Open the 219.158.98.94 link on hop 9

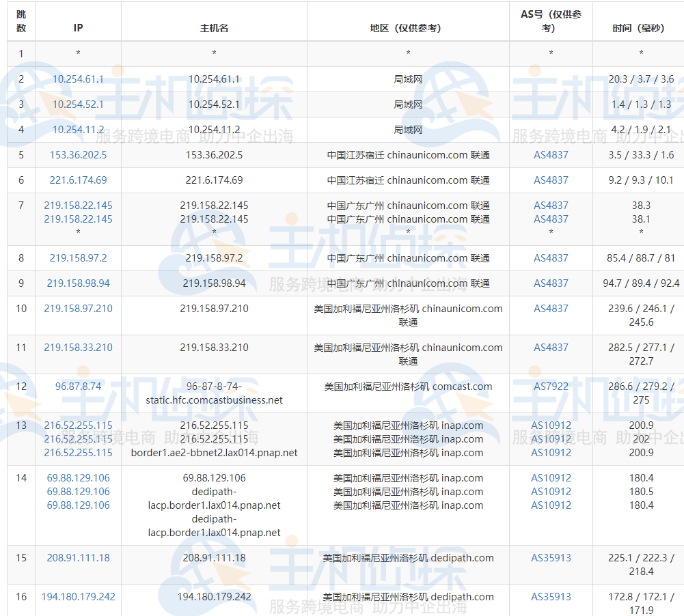coord(78,283)
